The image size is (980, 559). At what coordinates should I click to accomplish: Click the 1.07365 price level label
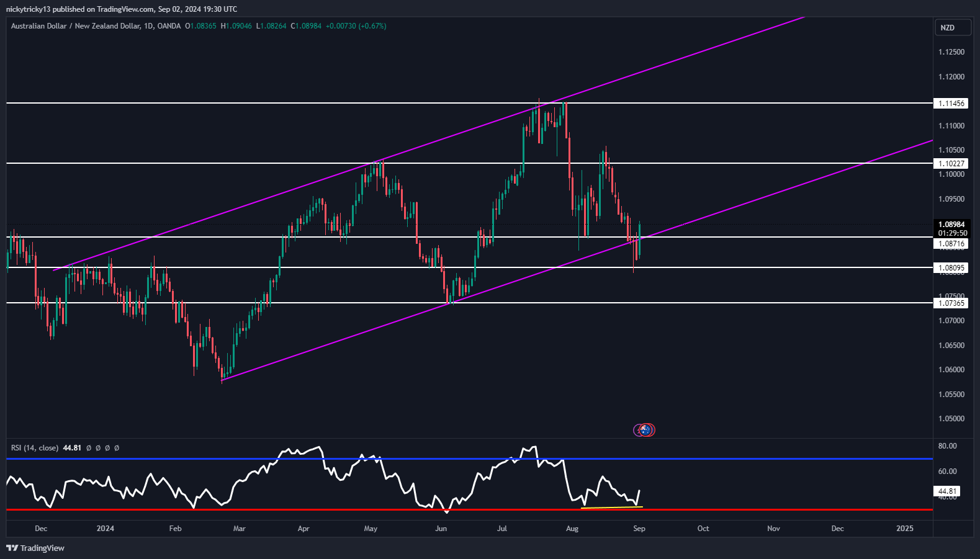click(951, 303)
